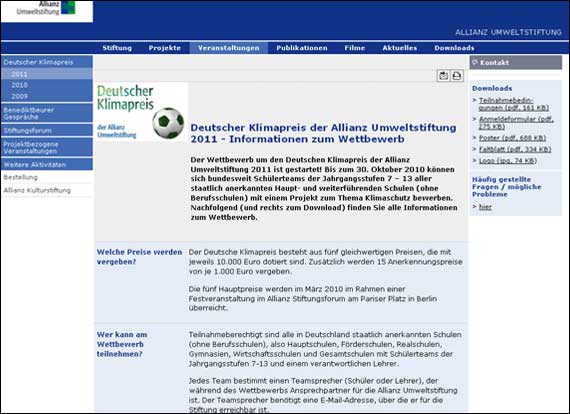Open Projektbezogene Veranstaltungen sidebar item
The width and height of the screenshot is (570, 414).
click(47, 147)
